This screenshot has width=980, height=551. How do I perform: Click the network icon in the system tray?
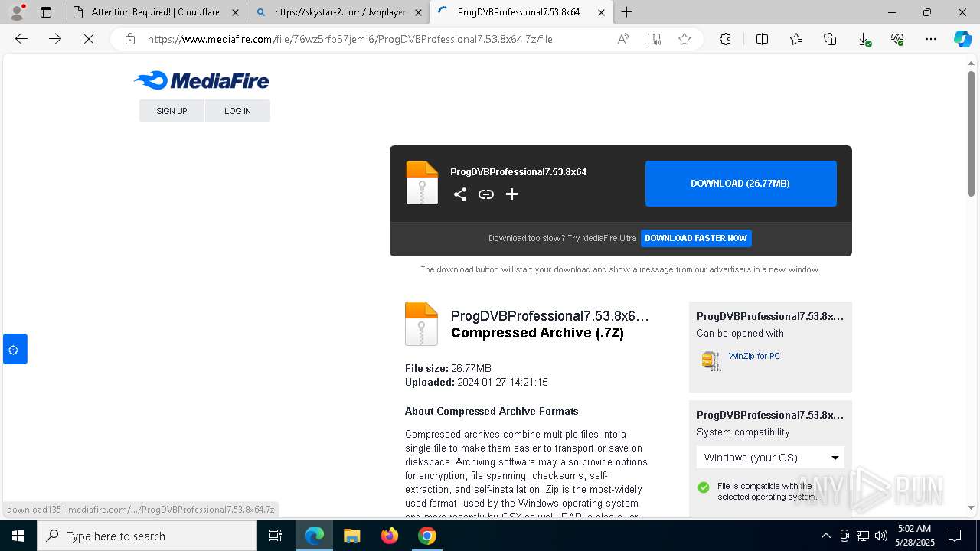click(x=863, y=536)
